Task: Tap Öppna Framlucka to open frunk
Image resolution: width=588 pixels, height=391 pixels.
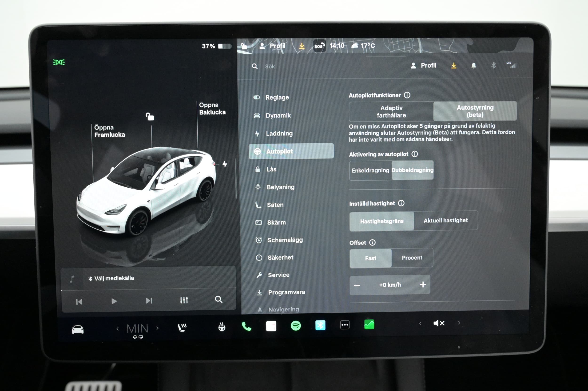Action: tap(110, 131)
